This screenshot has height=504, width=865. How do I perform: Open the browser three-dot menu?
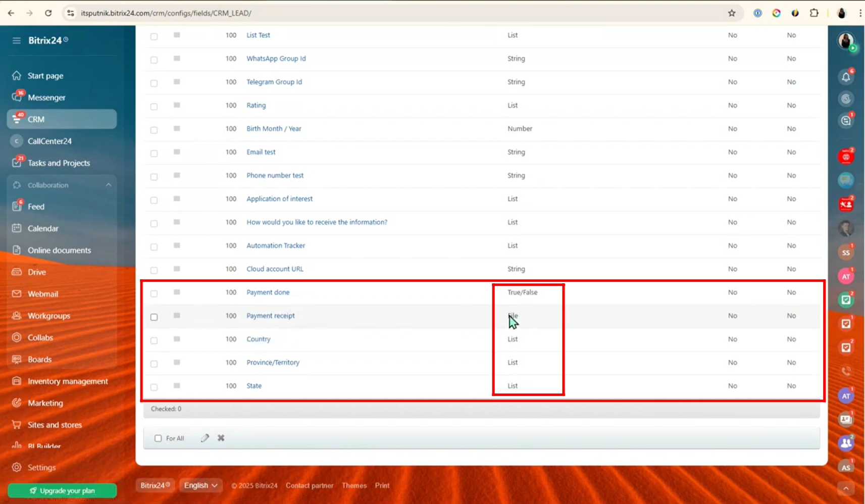pos(860,13)
